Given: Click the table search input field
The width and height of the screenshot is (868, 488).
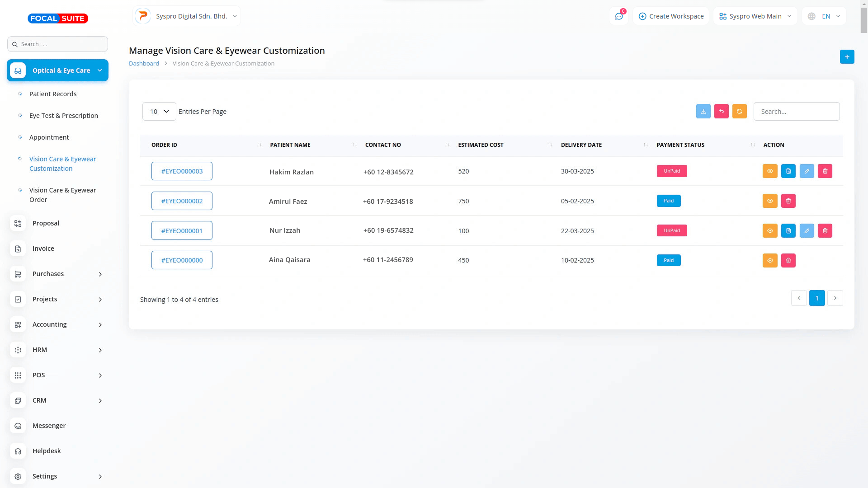Looking at the screenshot, I should (x=796, y=112).
